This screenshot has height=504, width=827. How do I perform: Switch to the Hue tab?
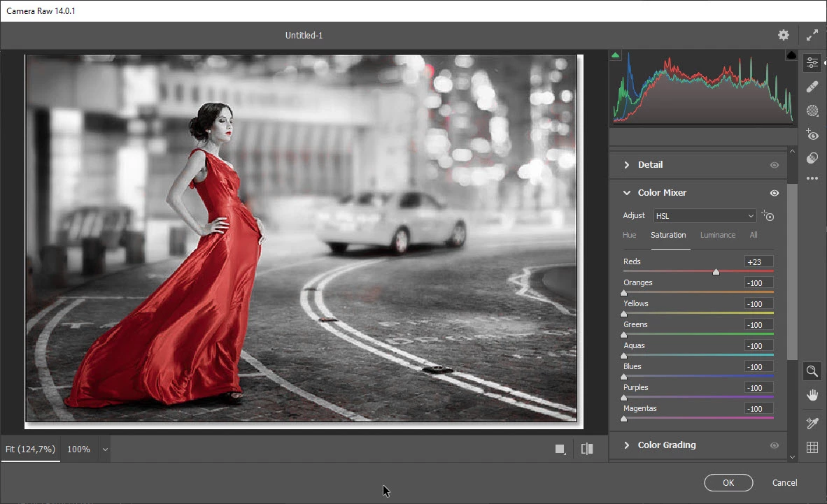tap(630, 235)
